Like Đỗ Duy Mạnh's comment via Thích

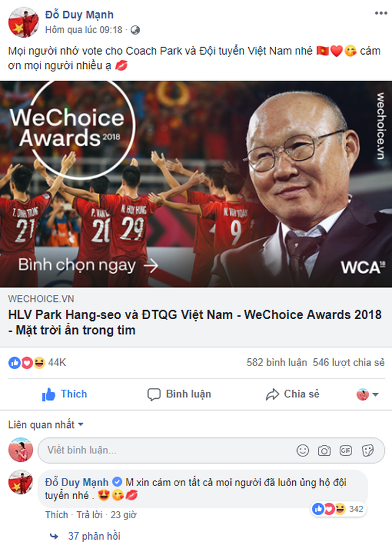[56, 515]
